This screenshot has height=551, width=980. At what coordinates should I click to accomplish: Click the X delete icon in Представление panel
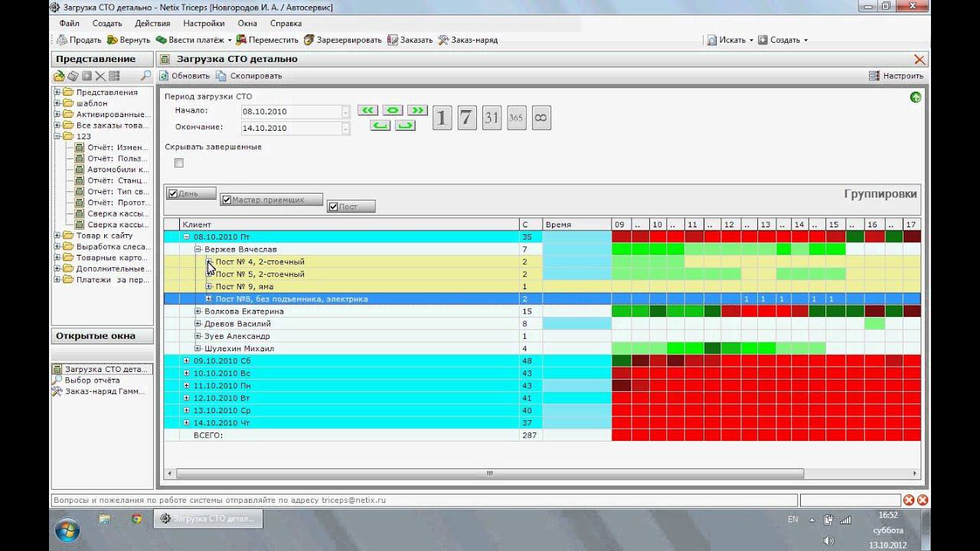(100, 76)
